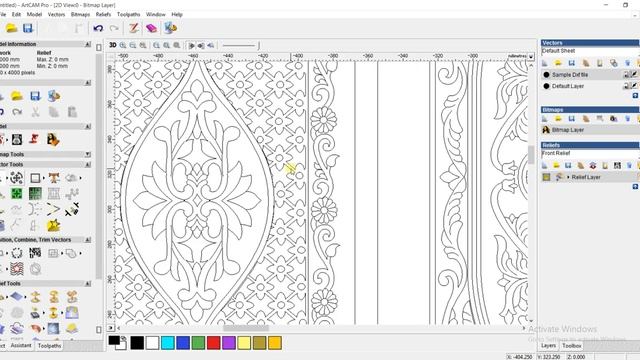Open the Toolpaths menu

128,14
